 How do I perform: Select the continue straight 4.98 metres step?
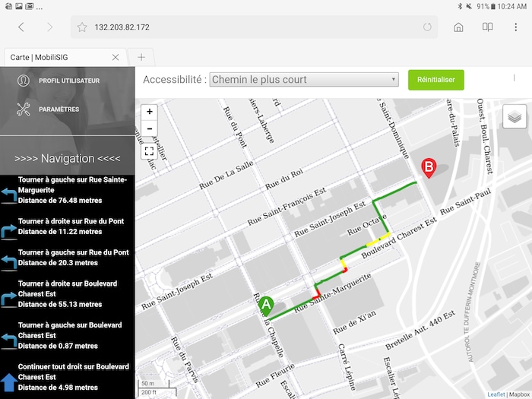(x=68, y=377)
